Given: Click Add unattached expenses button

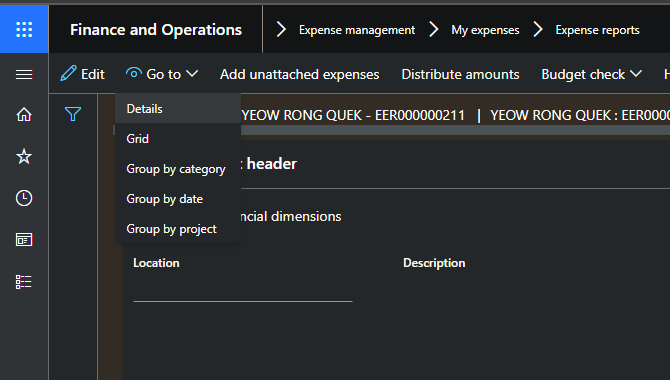Looking at the screenshot, I should 300,74.
